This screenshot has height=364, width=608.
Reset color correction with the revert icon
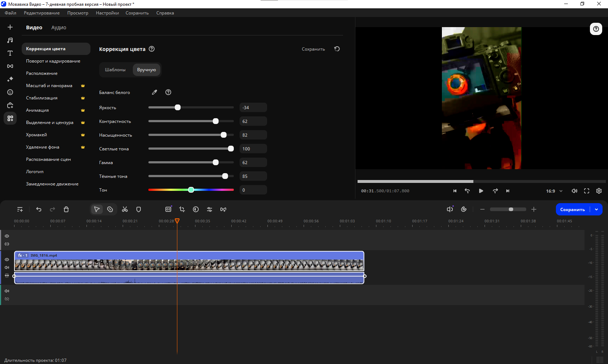337,49
